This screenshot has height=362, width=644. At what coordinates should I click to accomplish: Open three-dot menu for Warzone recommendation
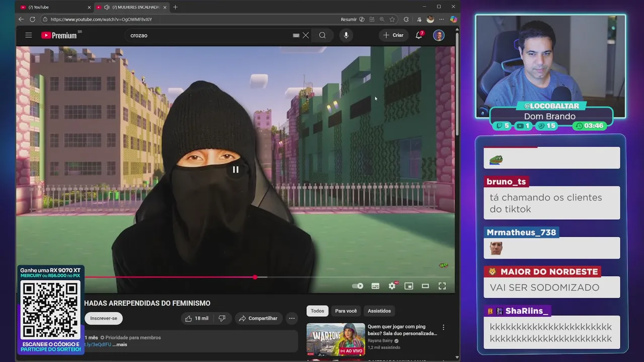pyautogui.click(x=443, y=327)
